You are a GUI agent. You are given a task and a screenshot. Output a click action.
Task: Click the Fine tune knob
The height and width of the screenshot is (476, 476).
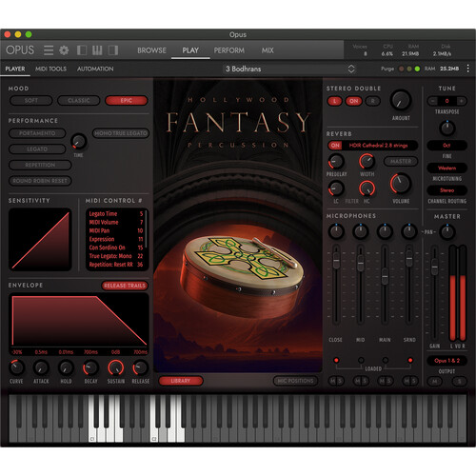point(447,129)
